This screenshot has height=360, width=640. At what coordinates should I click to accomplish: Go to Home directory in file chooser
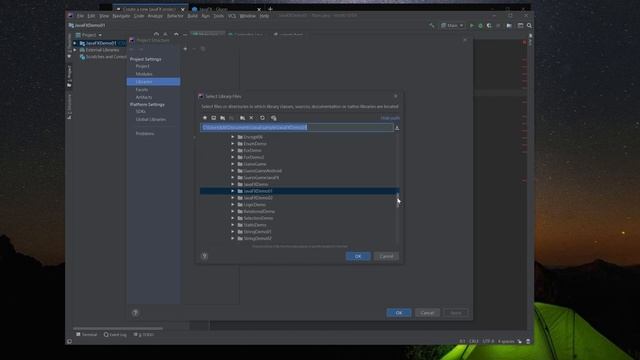(205, 118)
